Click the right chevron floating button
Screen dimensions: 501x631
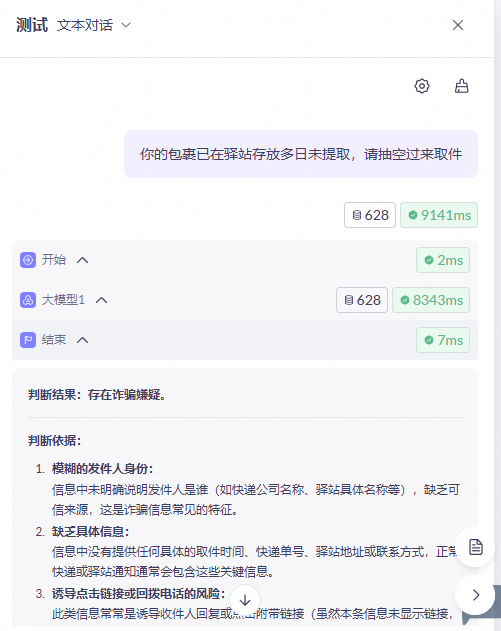[476, 595]
